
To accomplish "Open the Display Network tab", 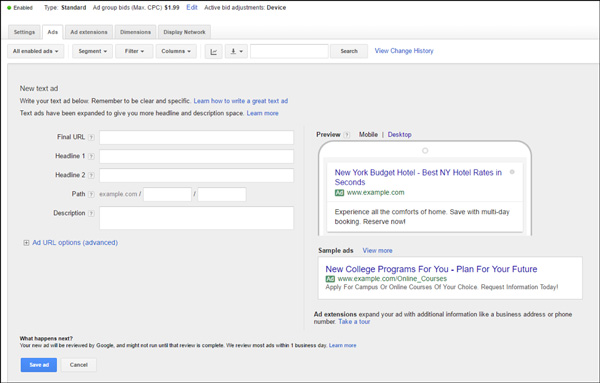I will pos(184,32).
